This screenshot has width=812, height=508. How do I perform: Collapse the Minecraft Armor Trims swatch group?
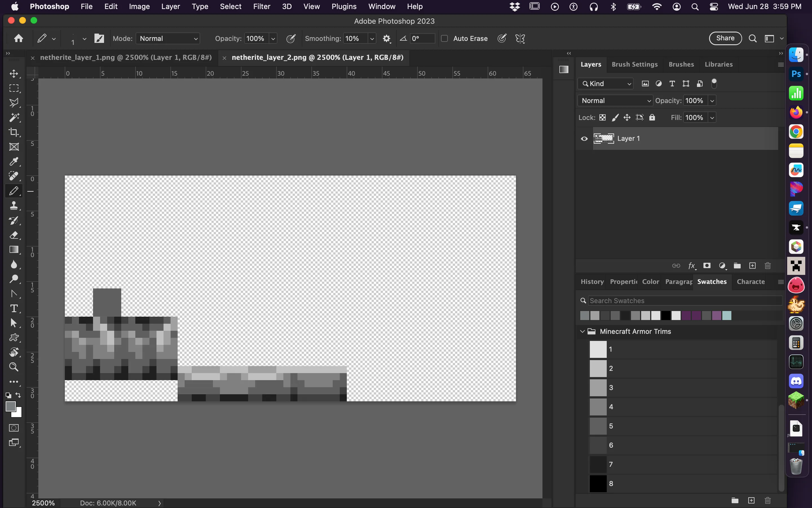[x=582, y=332]
